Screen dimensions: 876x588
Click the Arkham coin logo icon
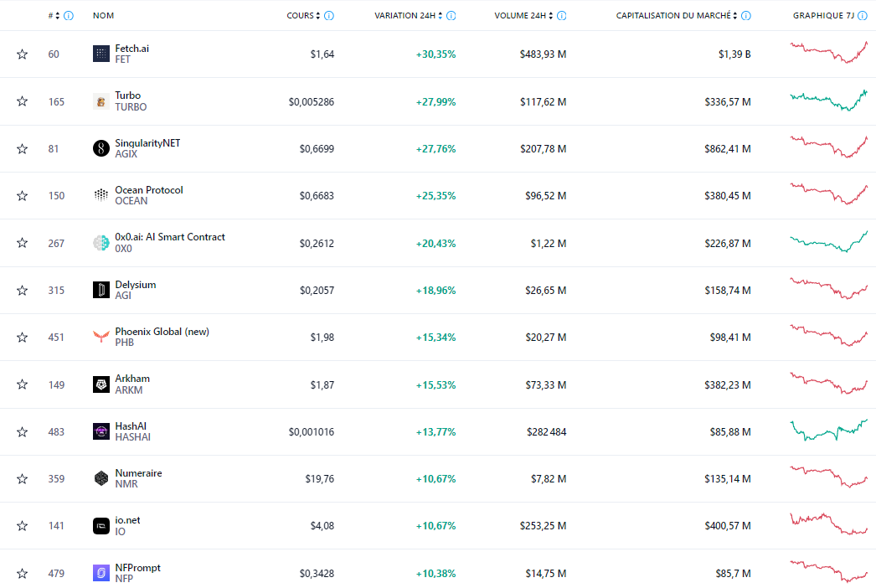click(x=101, y=384)
